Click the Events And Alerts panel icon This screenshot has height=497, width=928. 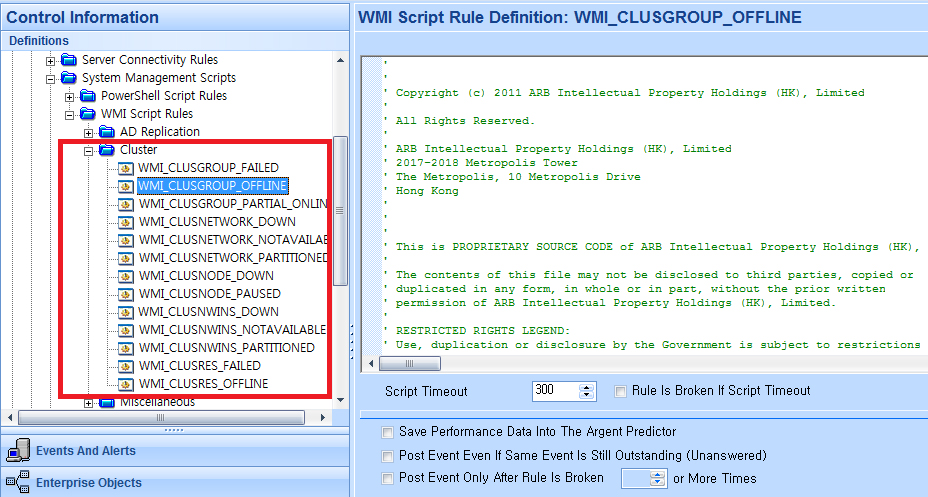pos(17,451)
